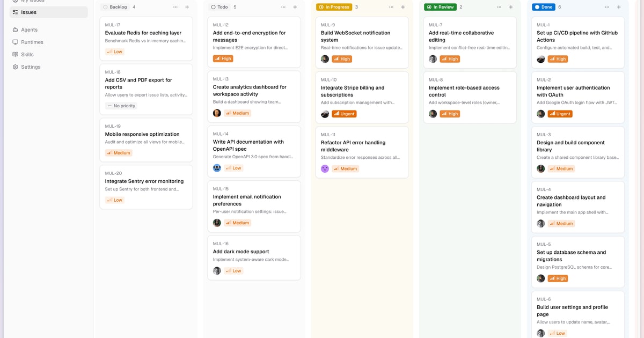Click the blue Done status badge
This screenshot has height=338, width=644.
(544, 7)
